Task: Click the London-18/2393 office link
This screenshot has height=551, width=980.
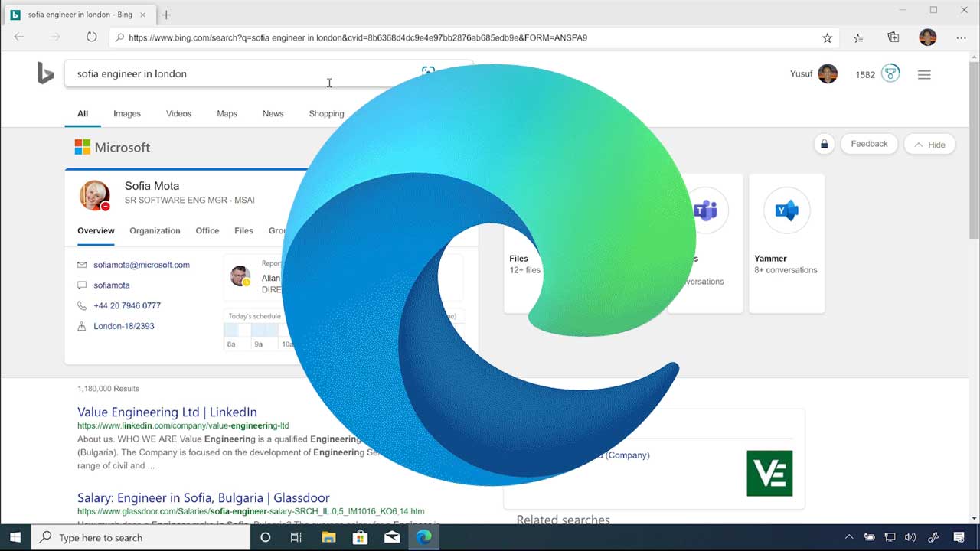Action: point(124,326)
